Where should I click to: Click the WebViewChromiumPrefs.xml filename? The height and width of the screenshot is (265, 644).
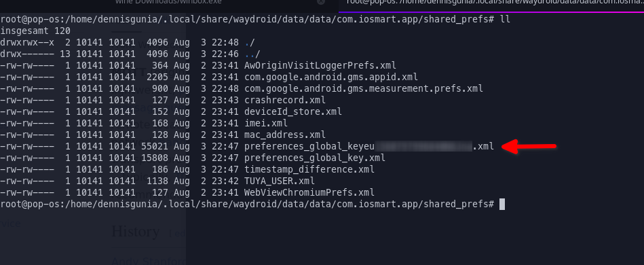tap(309, 192)
